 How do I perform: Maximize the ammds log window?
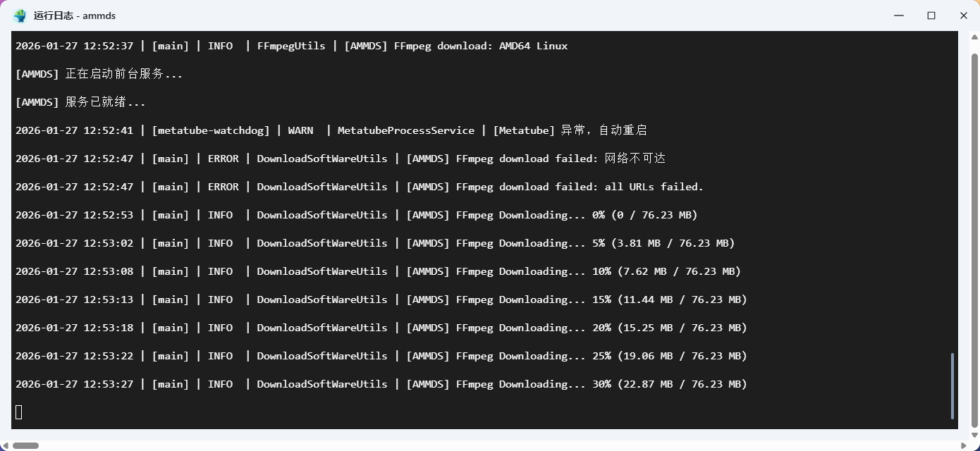coord(931,15)
